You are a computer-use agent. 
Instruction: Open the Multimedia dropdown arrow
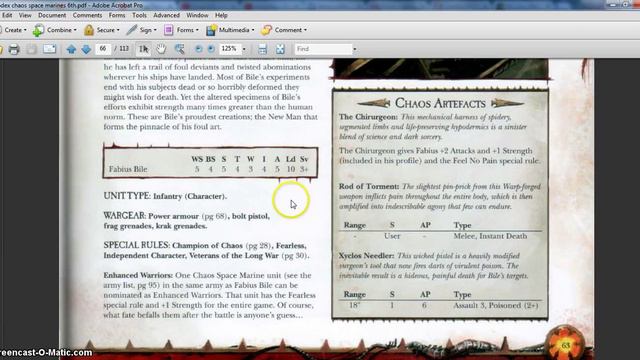pos(253,30)
